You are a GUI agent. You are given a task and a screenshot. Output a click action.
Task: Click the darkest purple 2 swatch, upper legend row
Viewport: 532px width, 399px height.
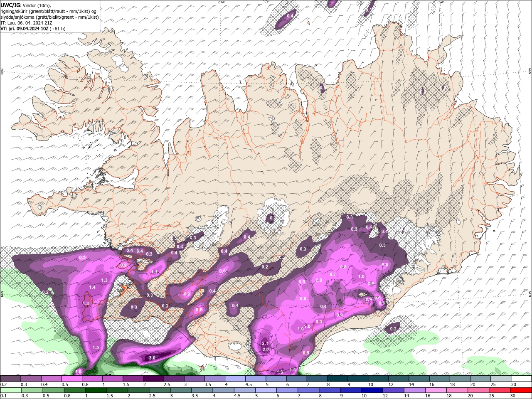click(x=153, y=379)
